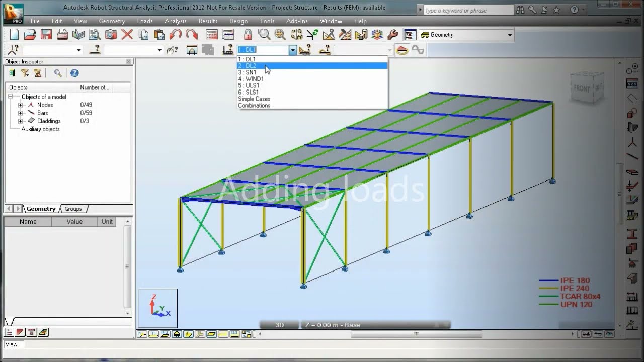Image resolution: width=644 pixels, height=362 pixels.
Task: Collapse Objects of a model node
Action: coord(10,97)
